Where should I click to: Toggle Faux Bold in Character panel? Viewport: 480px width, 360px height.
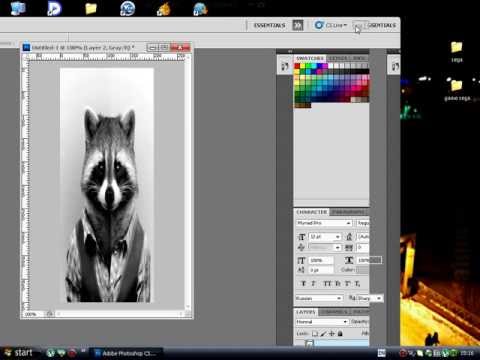pyautogui.click(x=303, y=284)
